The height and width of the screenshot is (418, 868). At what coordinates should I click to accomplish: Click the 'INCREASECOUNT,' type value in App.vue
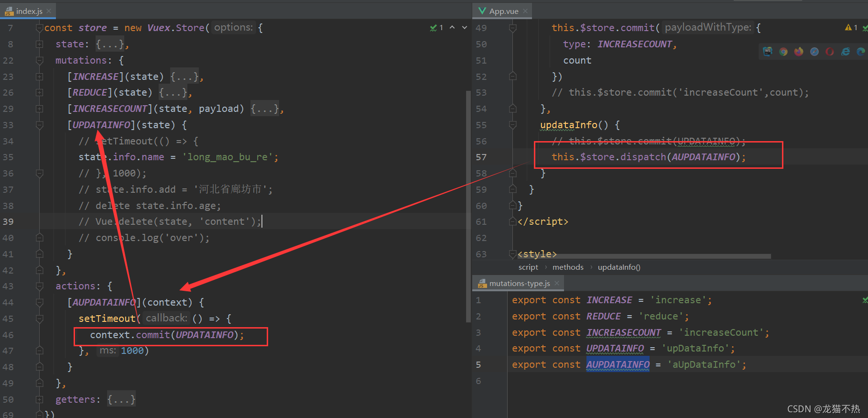click(x=637, y=44)
